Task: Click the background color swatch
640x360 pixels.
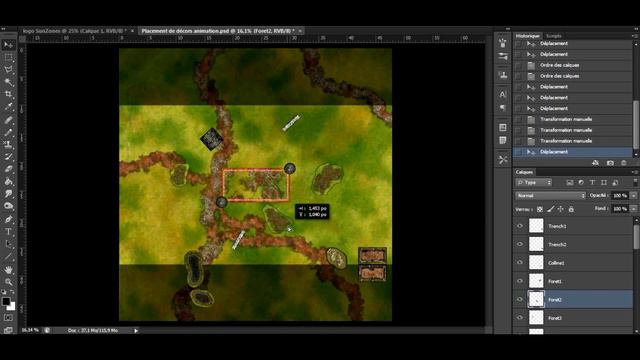Action: [x=12, y=307]
